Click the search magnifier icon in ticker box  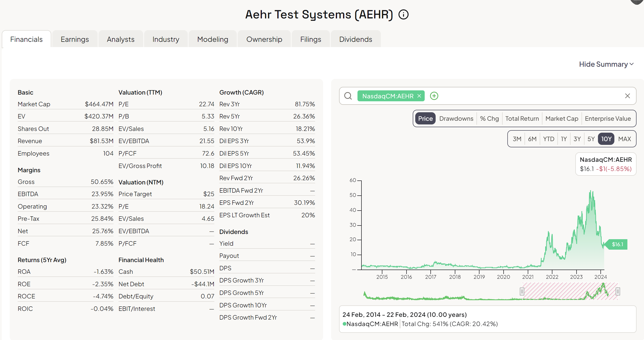(348, 96)
